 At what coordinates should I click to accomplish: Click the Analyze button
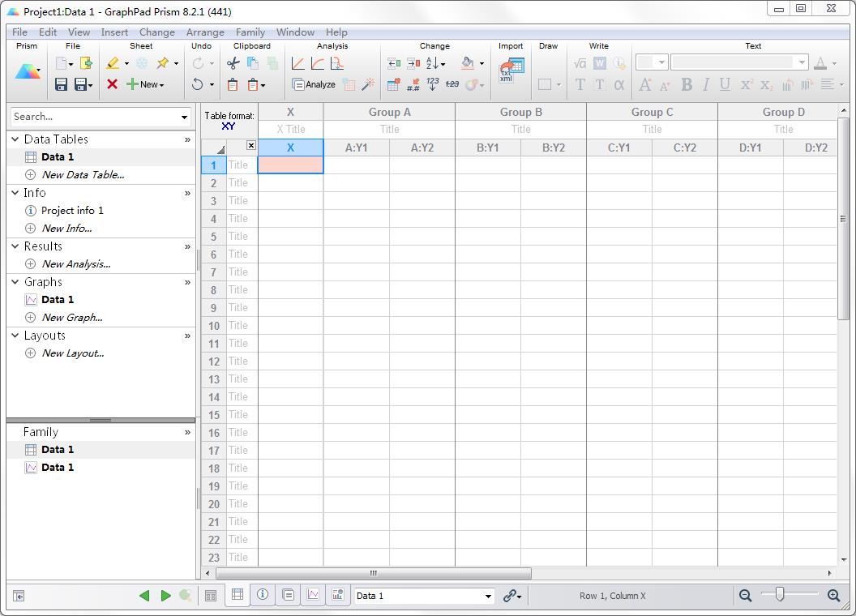(314, 84)
